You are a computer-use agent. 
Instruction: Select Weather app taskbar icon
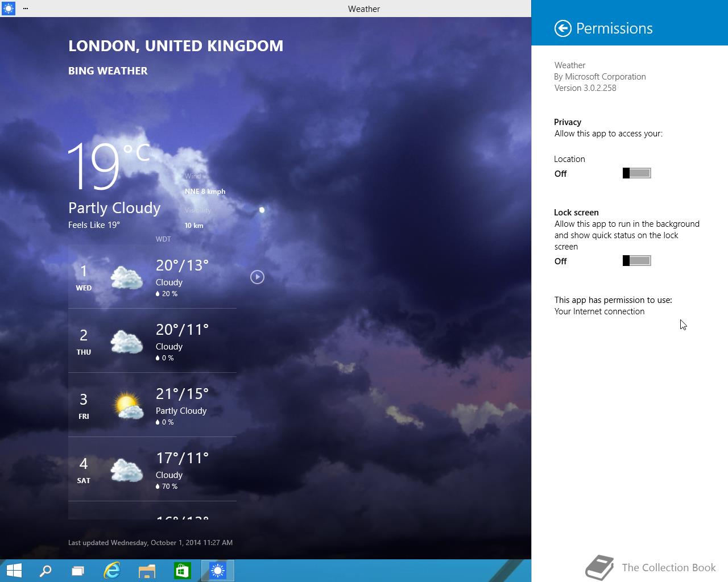218,571
